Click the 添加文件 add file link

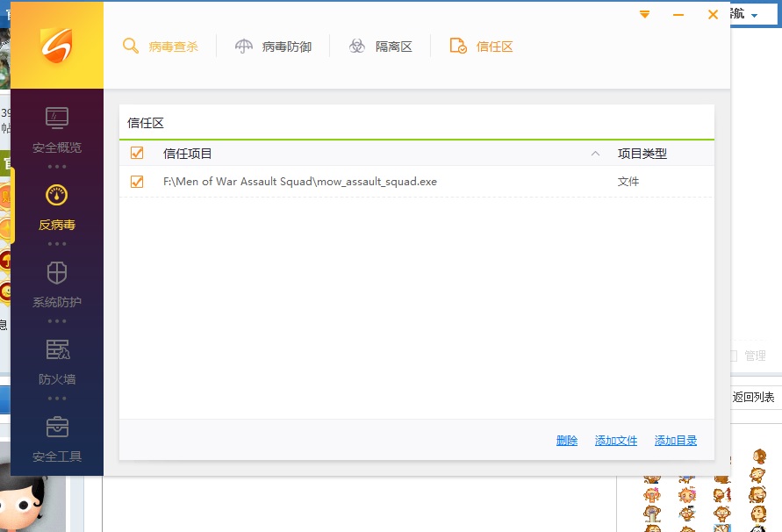(x=615, y=440)
